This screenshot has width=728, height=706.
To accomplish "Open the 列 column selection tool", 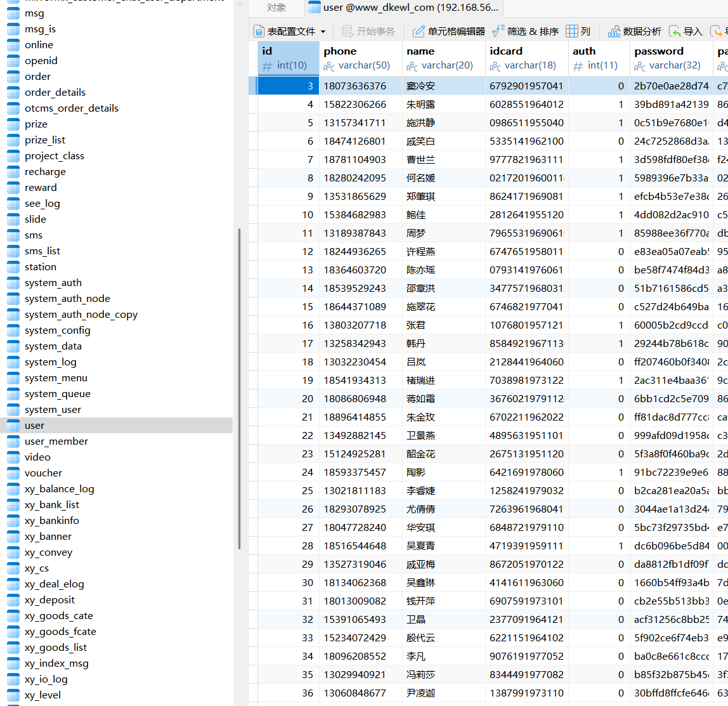I will click(x=578, y=30).
